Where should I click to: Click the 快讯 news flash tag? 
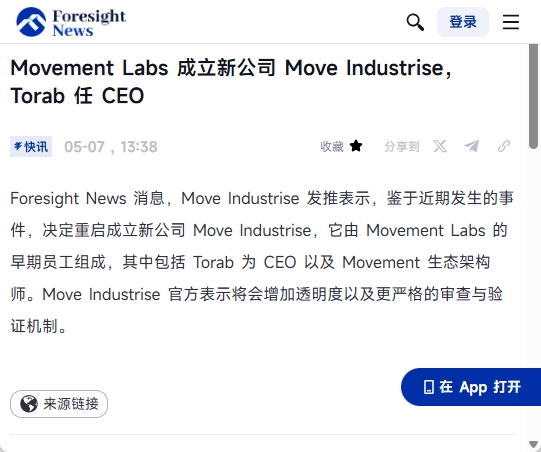(31, 147)
